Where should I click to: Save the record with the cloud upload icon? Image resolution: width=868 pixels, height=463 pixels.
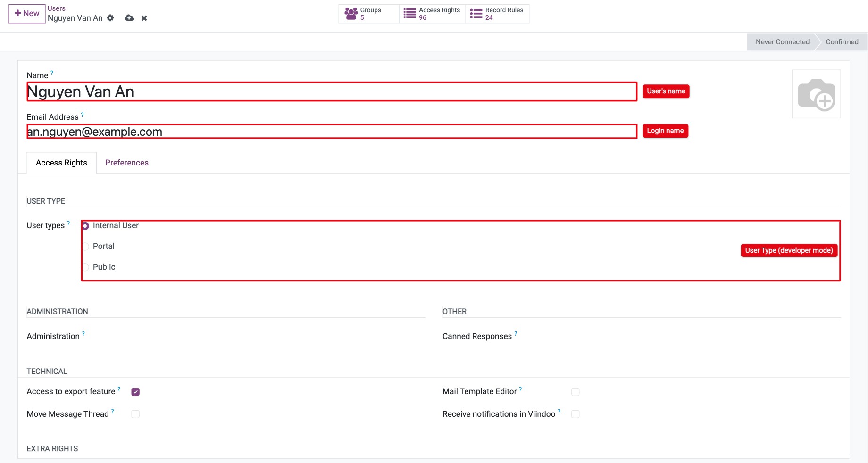click(x=129, y=18)
